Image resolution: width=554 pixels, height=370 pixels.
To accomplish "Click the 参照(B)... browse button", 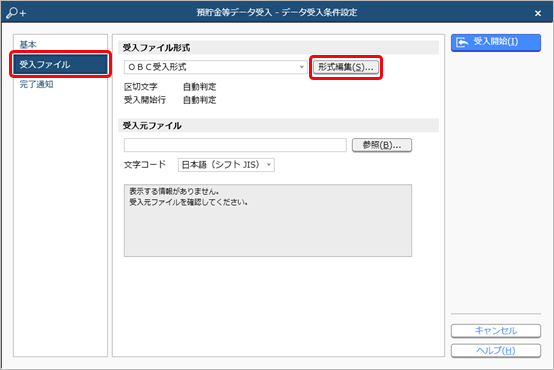I will pyautogui.click(x=382, y=145).
